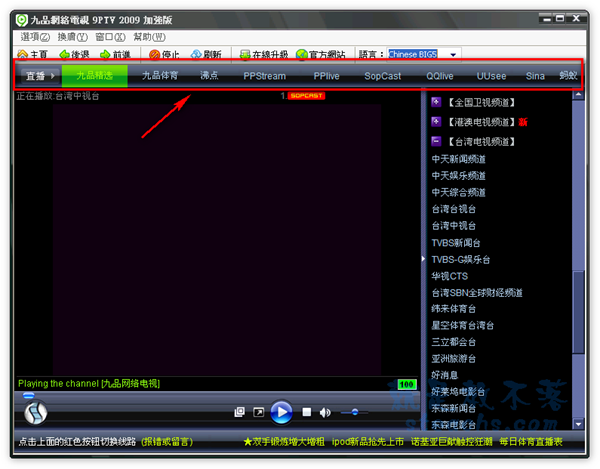Viewport: 600px width, 469px height.
Task: Stop loading with the 停止 icon
Action: click(x=154, y=54)
